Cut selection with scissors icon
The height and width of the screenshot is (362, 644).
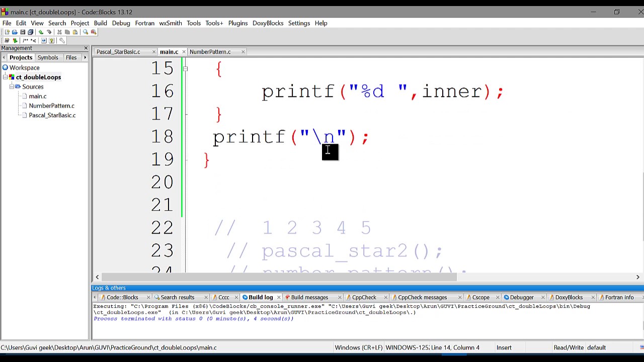[59, 32]
